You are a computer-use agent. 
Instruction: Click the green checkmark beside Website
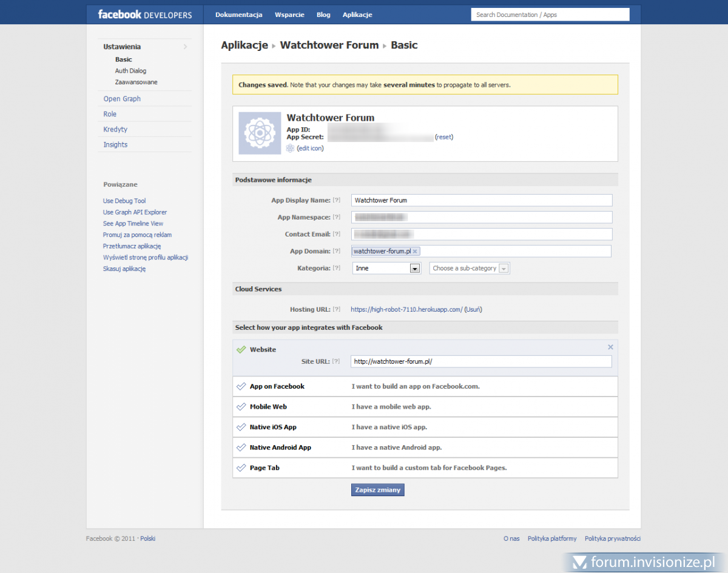pyautogui.click(x=241, y=350)
